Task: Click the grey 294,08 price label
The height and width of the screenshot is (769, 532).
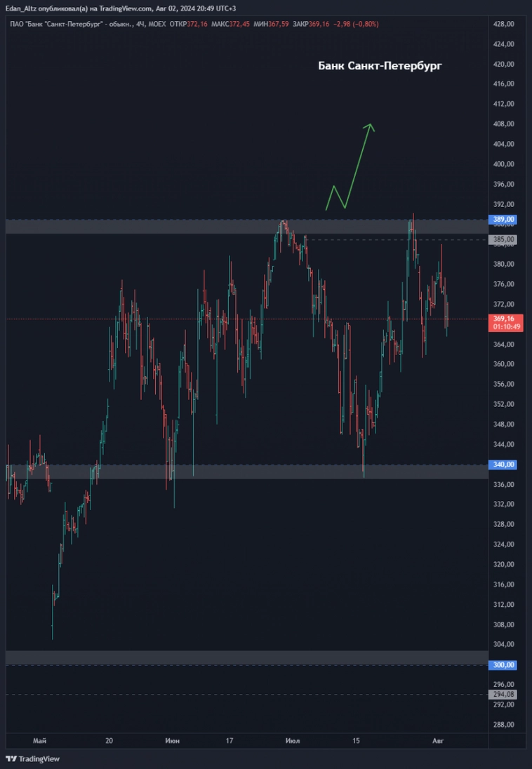Action: [503, 695]
